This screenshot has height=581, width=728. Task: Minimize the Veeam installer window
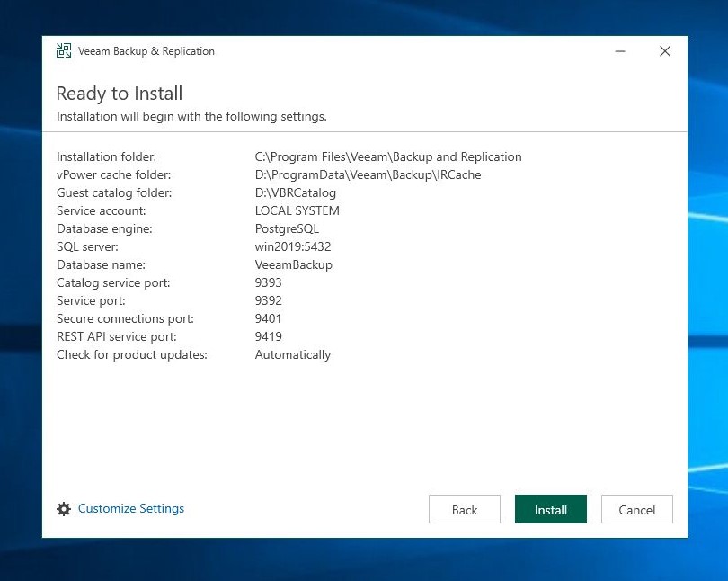pos(620,51)
